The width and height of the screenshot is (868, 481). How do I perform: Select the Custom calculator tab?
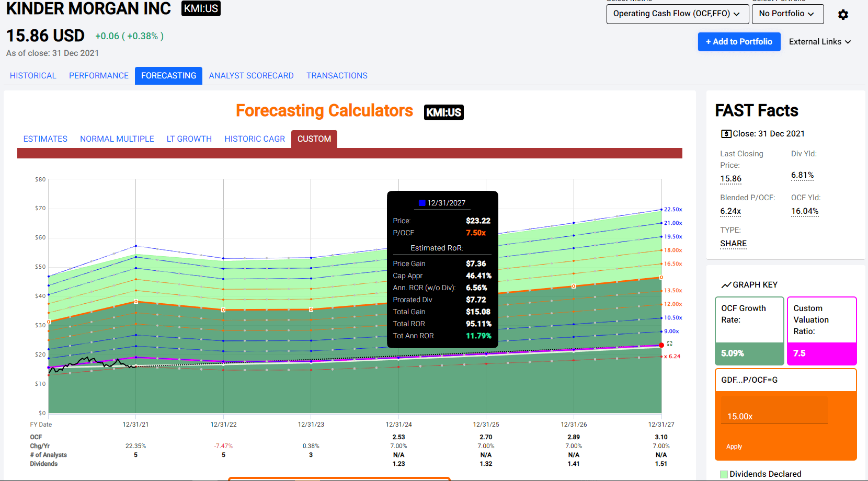coord(314,139)
